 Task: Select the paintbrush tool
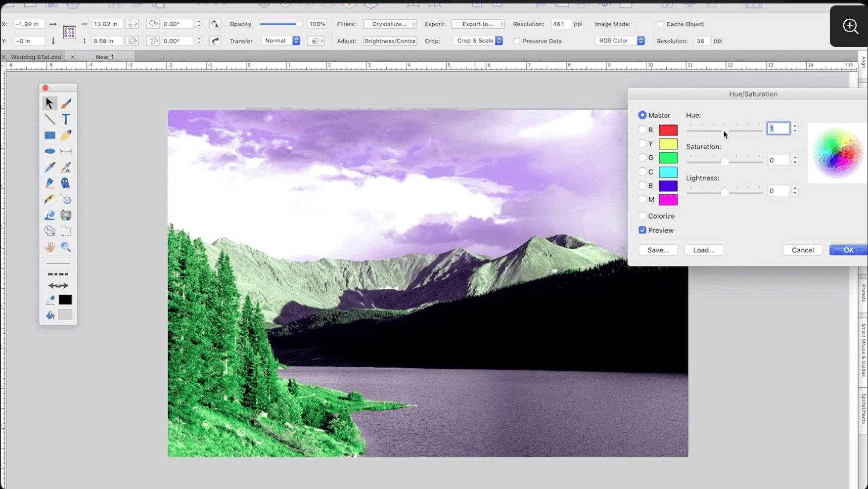tap(66, 103)
